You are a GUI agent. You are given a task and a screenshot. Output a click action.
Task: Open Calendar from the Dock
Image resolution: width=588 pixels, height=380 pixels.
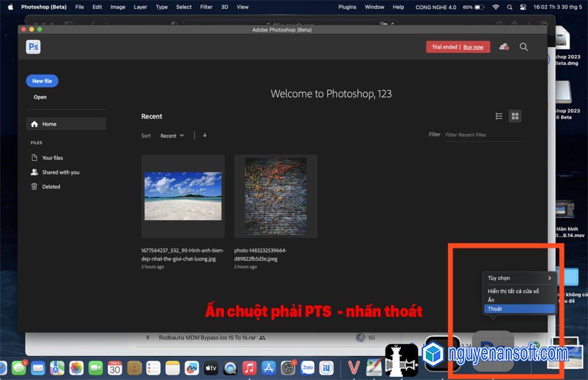tap(115, 368)
